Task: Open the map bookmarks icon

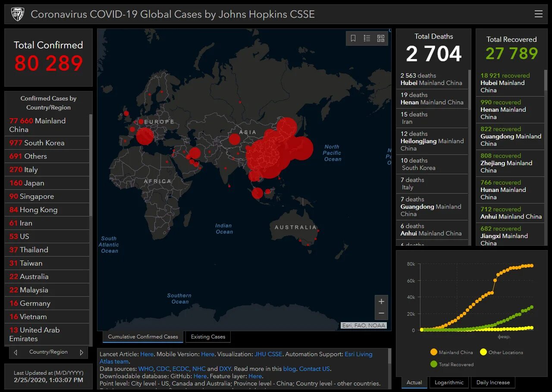Action: [353, 38]
